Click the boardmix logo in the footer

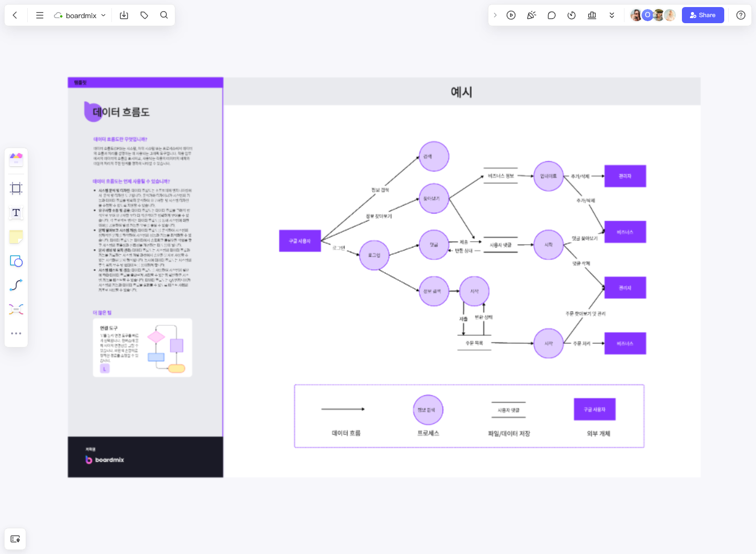pos(104,460)
